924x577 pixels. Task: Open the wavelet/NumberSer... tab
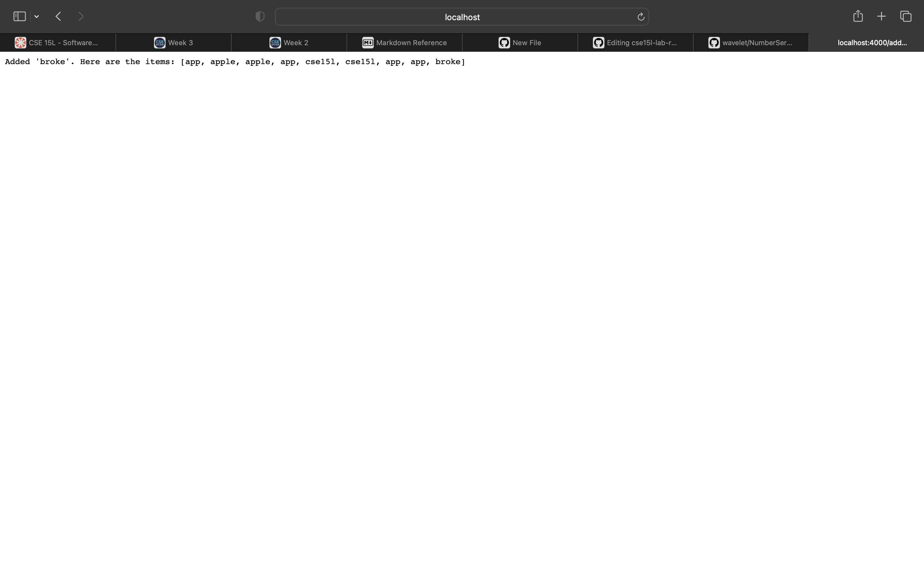(751, 43)
